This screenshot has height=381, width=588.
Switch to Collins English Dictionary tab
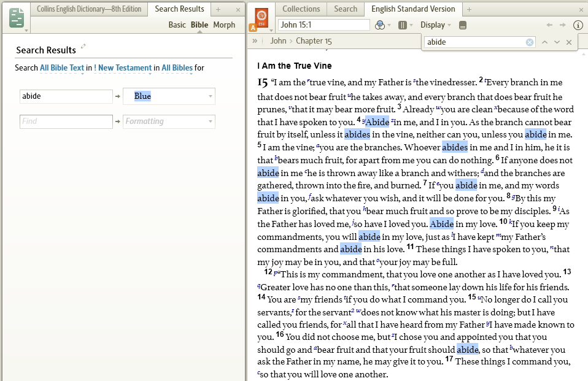coord(89,9)
